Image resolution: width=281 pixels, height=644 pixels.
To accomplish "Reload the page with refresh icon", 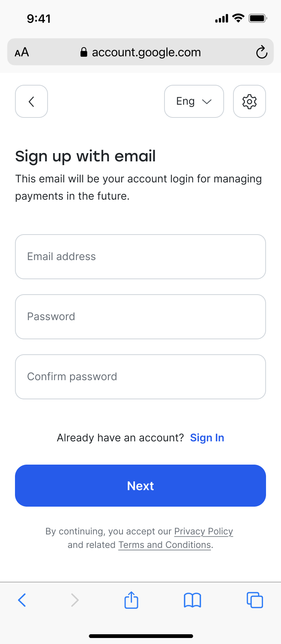I will (x=262, y=52).
